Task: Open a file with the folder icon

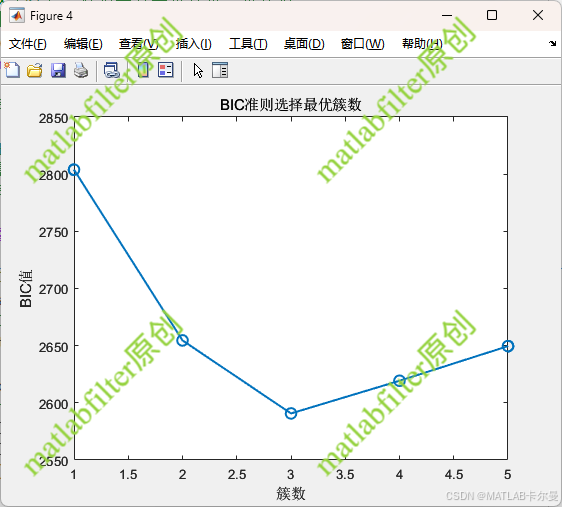Action: 35,70
